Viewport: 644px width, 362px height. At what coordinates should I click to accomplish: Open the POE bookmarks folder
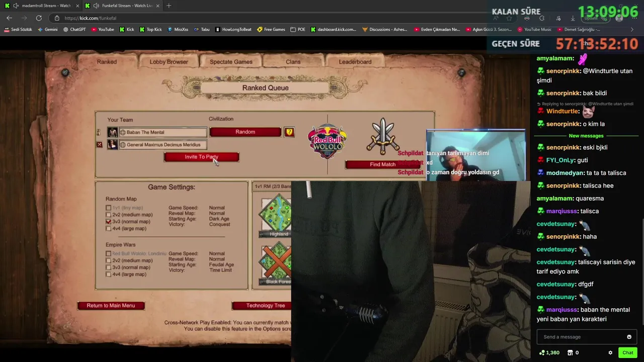(x=298, y=30)
